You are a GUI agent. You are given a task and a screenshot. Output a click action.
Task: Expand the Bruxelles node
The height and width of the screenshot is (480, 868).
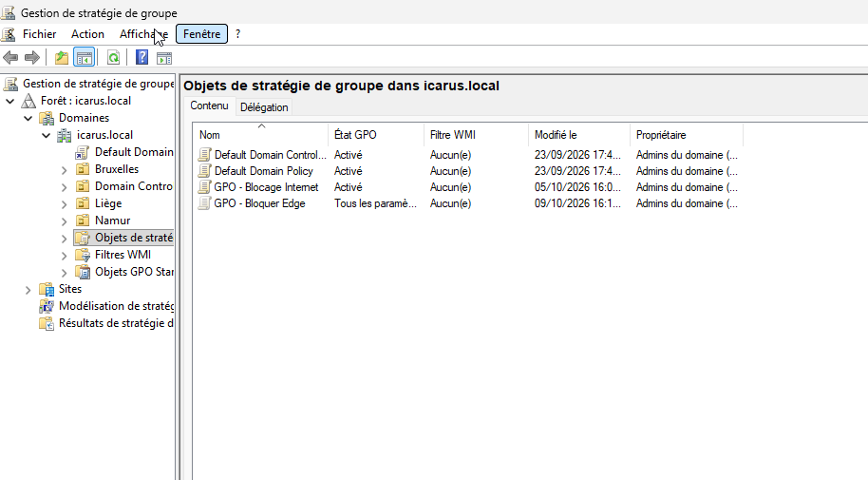tap(65, 170)
